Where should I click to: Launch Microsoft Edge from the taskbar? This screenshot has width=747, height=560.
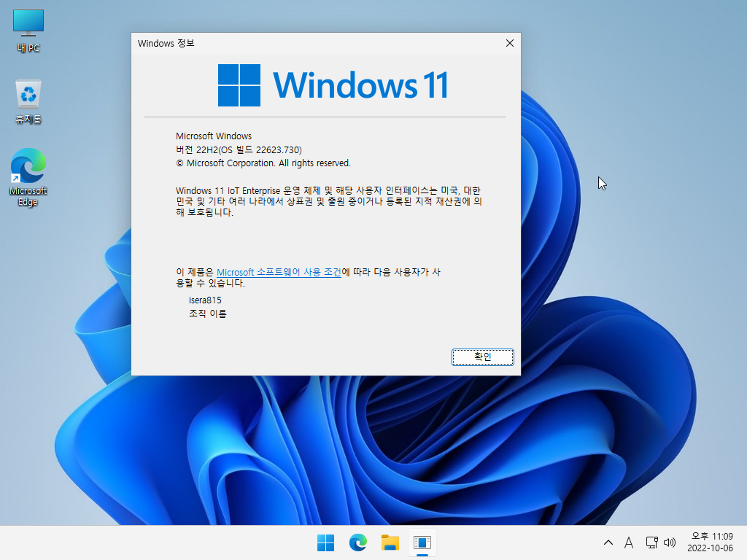point(357,542)
